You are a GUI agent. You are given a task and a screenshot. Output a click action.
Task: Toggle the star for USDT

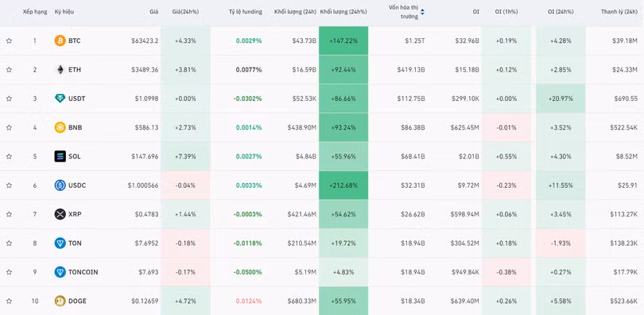pyautogui.click(x=9, y=99)
